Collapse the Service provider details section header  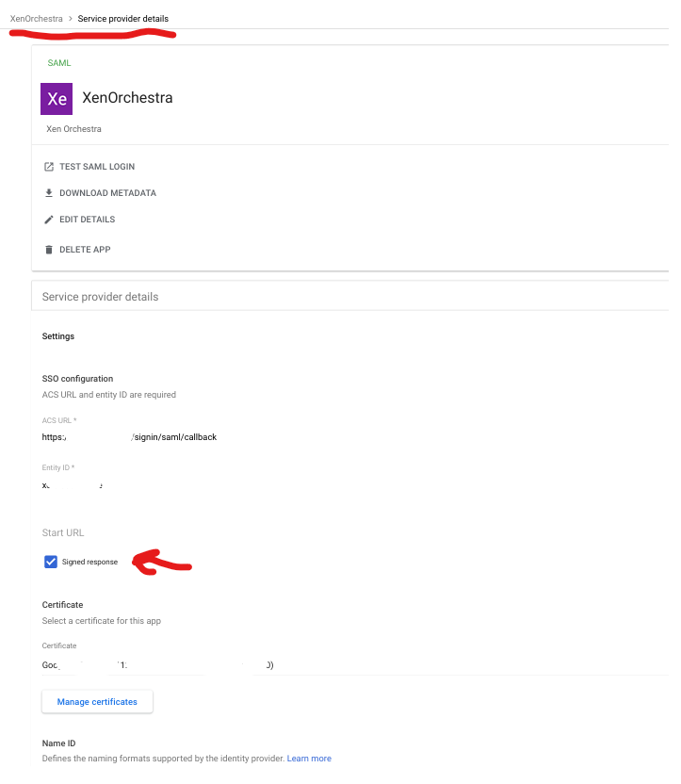click(x=100, y=297)
